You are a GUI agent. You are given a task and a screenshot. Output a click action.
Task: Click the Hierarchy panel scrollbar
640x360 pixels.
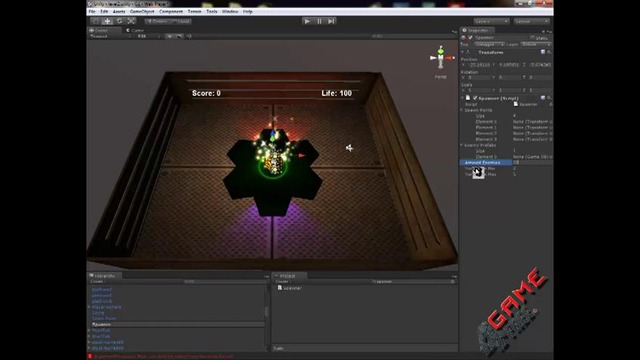click(267, 312)
